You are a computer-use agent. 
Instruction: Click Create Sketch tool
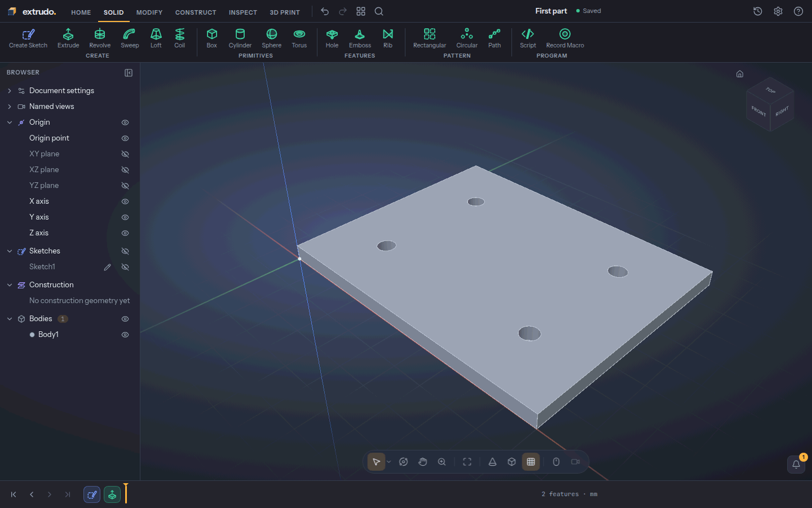click(x=28, y=38)
